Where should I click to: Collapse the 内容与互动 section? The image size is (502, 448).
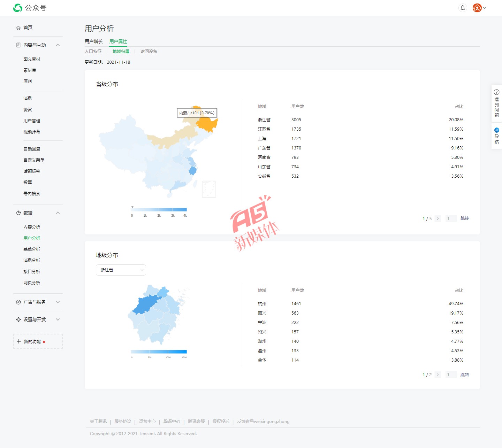point(58,45)
